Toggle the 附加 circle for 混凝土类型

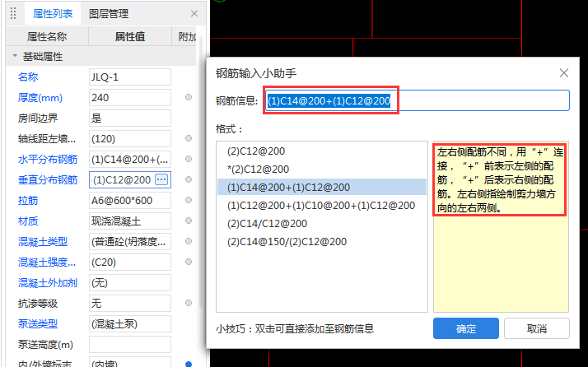pos(189,241)
